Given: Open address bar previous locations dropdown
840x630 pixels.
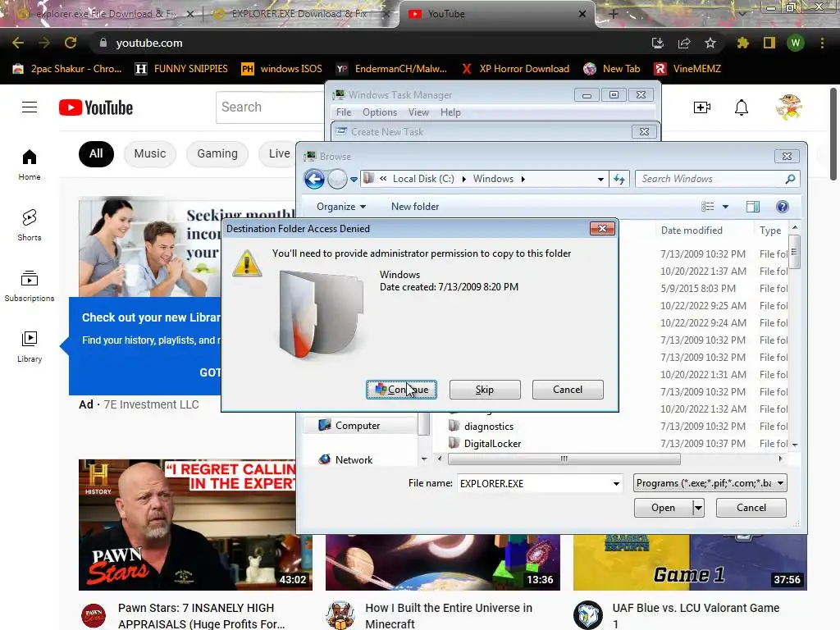Looking at the screenshot, I should (x=600, y=180).
